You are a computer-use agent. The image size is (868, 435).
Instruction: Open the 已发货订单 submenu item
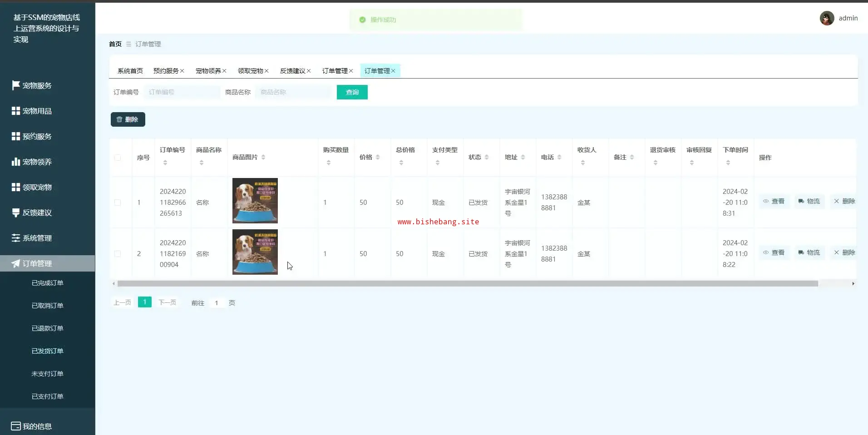[x=48, y=351]
